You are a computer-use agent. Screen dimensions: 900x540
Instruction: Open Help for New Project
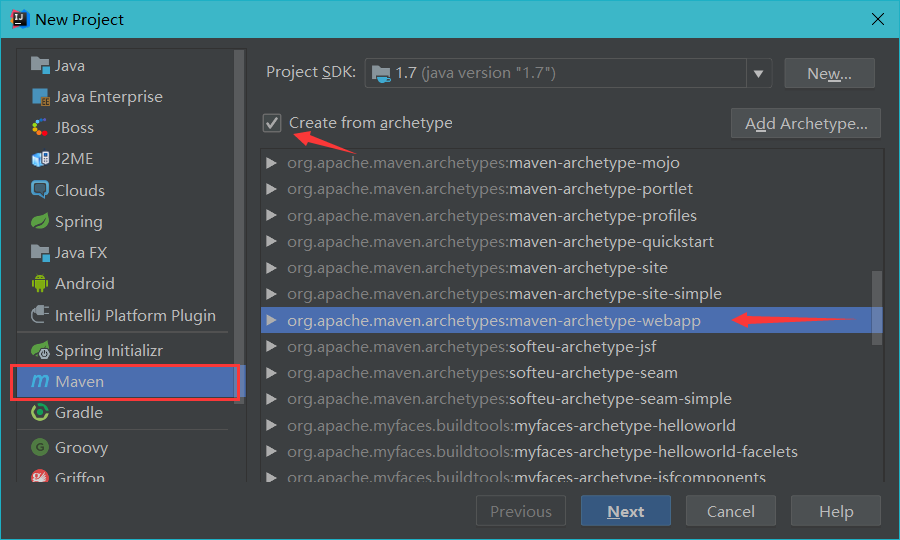pos(836,511)
